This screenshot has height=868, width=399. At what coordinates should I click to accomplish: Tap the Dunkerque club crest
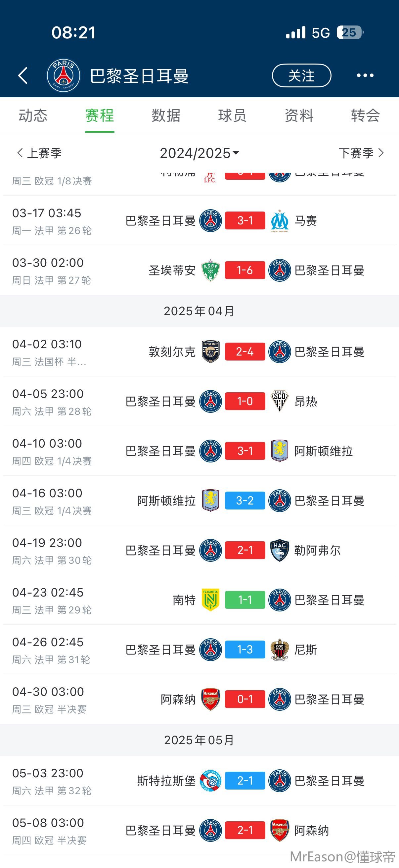coord(210,352)
